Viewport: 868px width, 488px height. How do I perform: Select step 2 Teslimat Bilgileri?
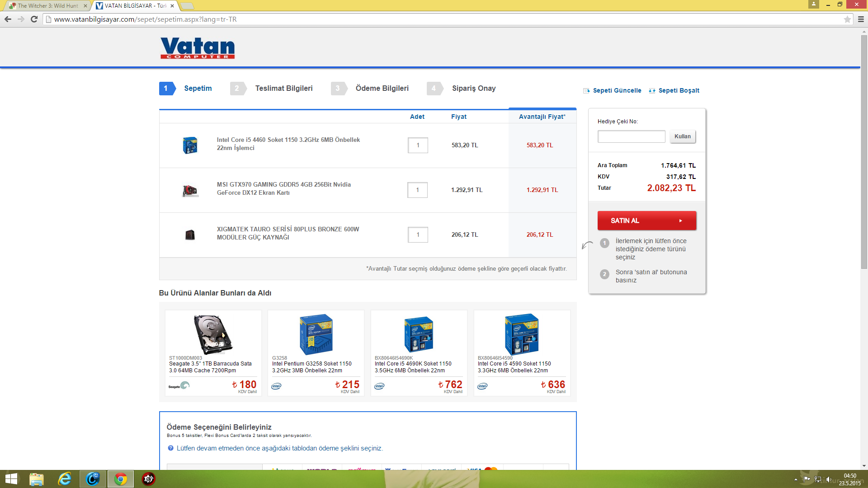coord(272,89)
